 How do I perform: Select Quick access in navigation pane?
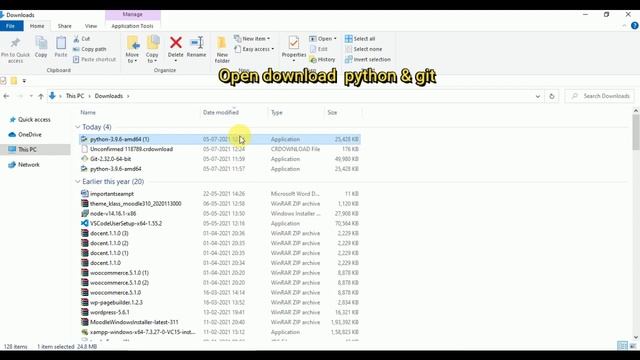pyautogui.click(x=34, y=120)
